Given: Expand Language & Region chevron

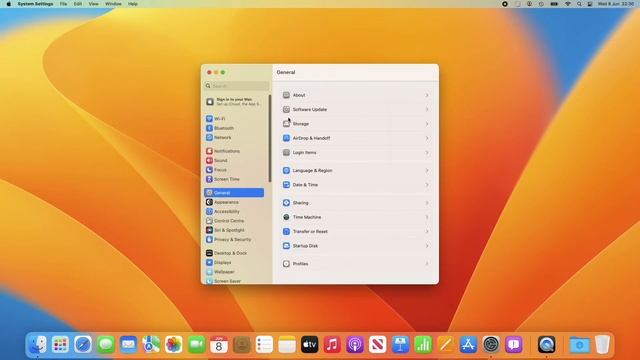Looking at the screenshot, I should (x=427, y=170).
